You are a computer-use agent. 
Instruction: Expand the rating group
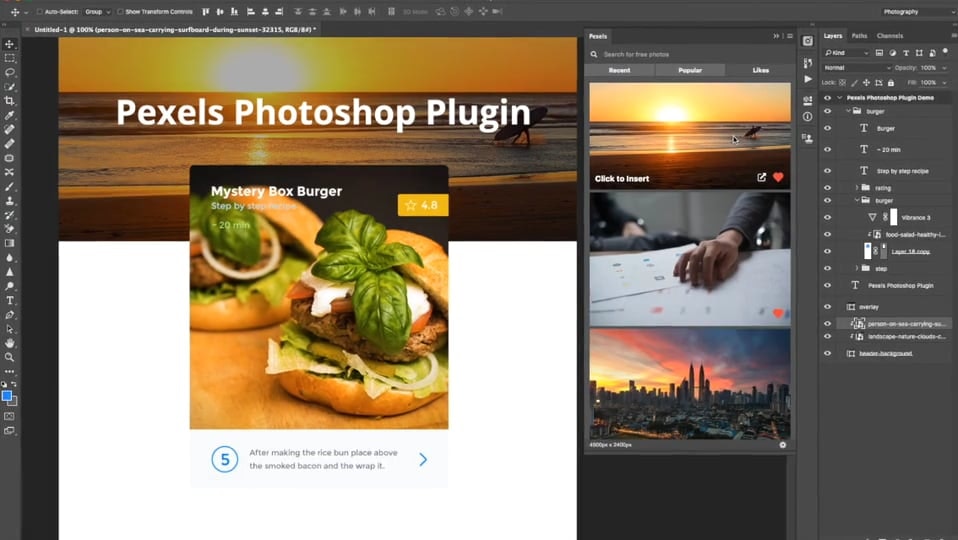click(857, 188)
